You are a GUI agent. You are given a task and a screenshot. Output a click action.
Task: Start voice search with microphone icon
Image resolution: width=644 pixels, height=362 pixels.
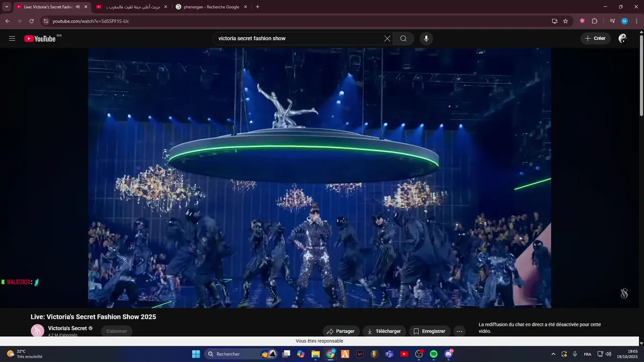click(x=426, y=39)
